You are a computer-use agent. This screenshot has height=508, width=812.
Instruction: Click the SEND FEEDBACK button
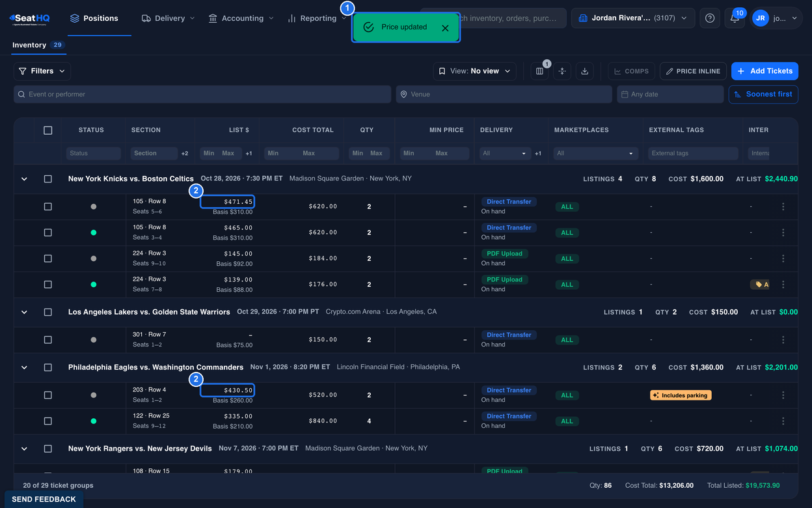[44, 500]
